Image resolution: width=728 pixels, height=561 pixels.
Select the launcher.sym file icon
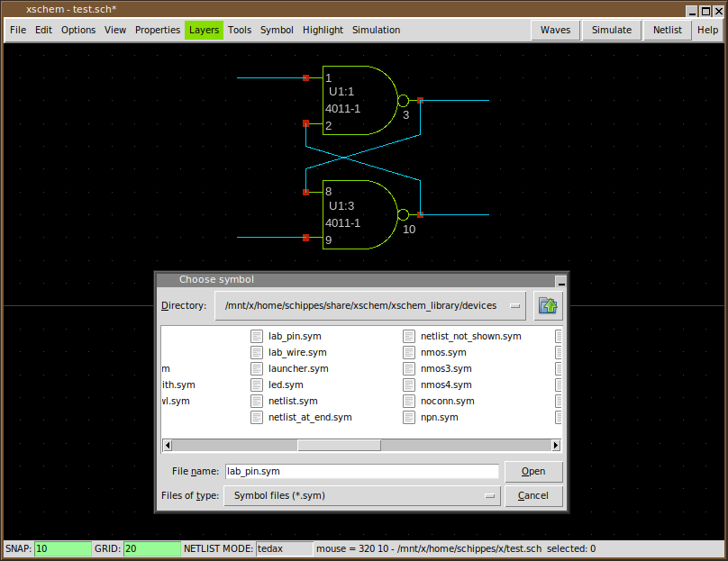(257, 369)
